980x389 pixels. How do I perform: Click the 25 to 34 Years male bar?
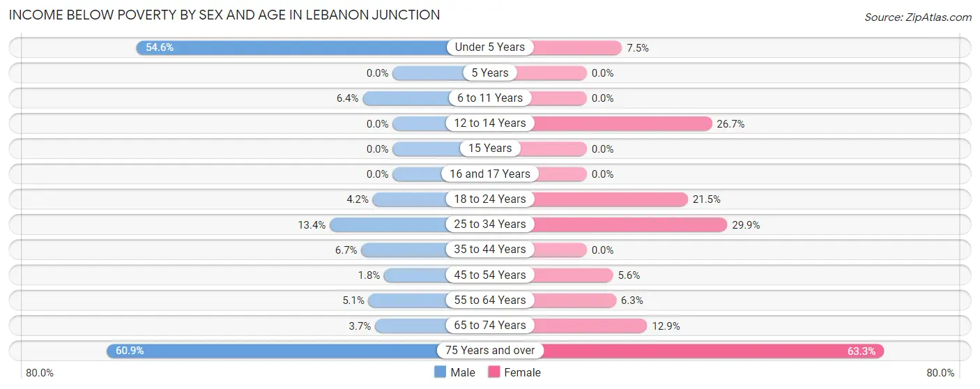(x=388, y=224)
